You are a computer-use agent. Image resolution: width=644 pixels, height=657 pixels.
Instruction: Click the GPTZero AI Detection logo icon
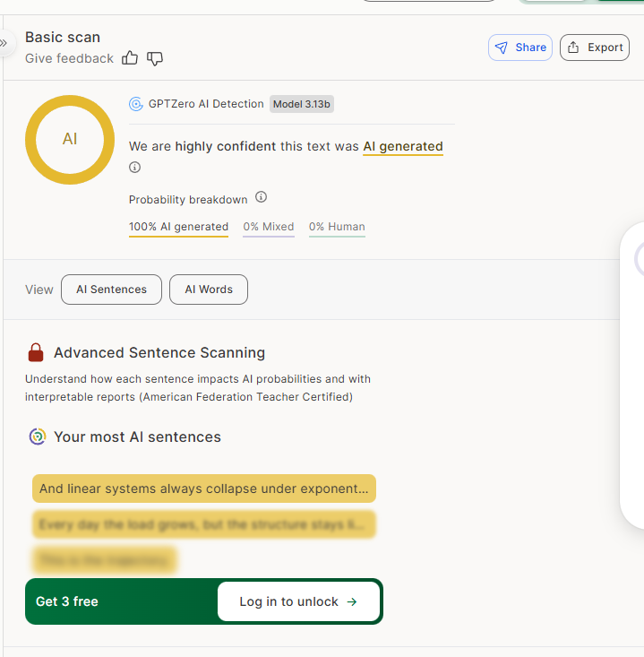(x=136, y=104)
